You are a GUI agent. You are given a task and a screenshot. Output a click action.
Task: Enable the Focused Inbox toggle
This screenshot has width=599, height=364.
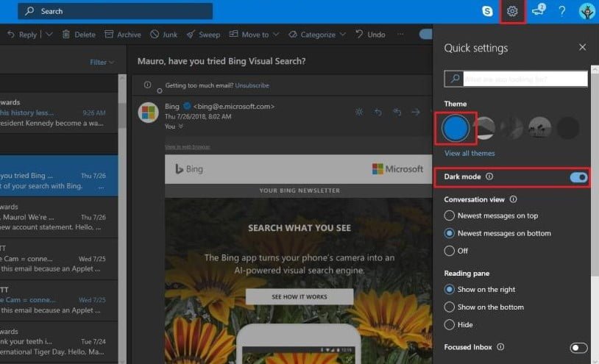point(578,347)
